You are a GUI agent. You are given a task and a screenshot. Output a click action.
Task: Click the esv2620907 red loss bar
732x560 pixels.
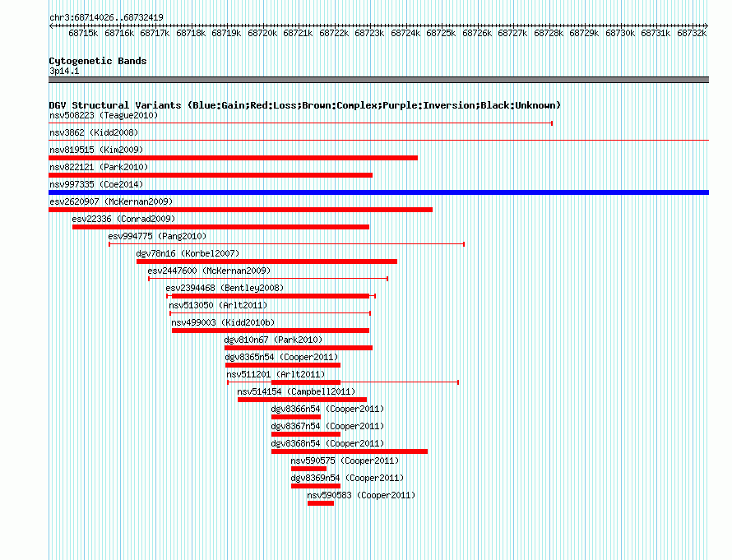240,210
